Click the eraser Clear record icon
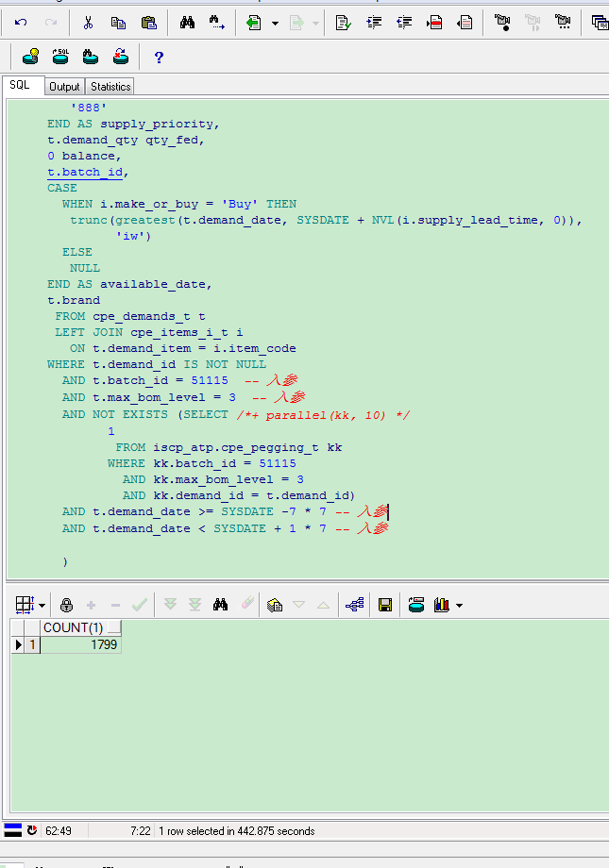 pyautogui.click(x=247, y=604)
